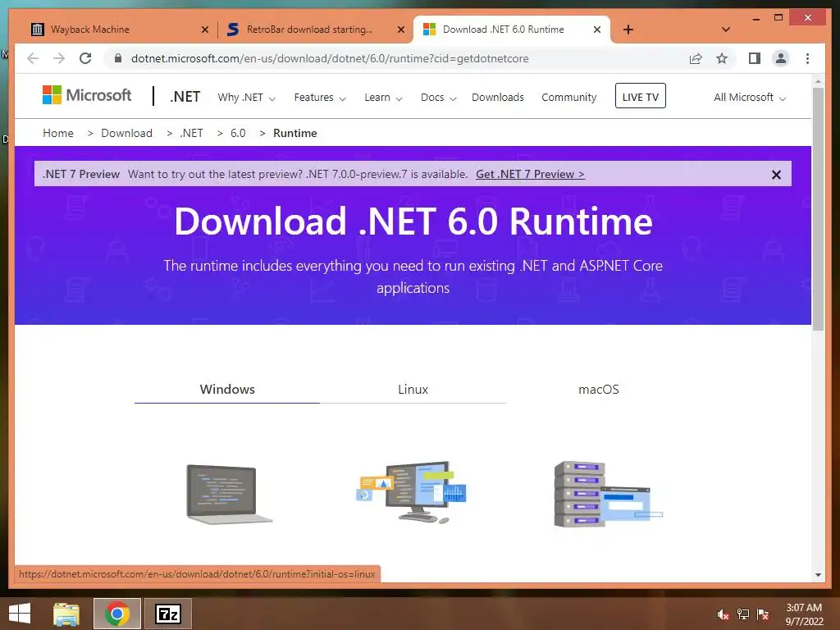
Task: Click the muted volume tray icon
Action: pyautogui.click(x=723, y=614)
